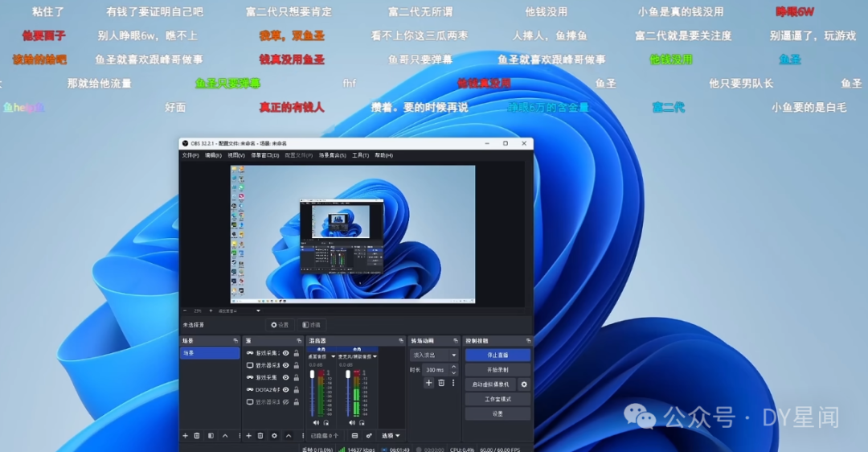Click the gear 设置 button below the preview
The width and height of the screenshot is (868, 452).
pyautogui.click(x=280, y=325)
